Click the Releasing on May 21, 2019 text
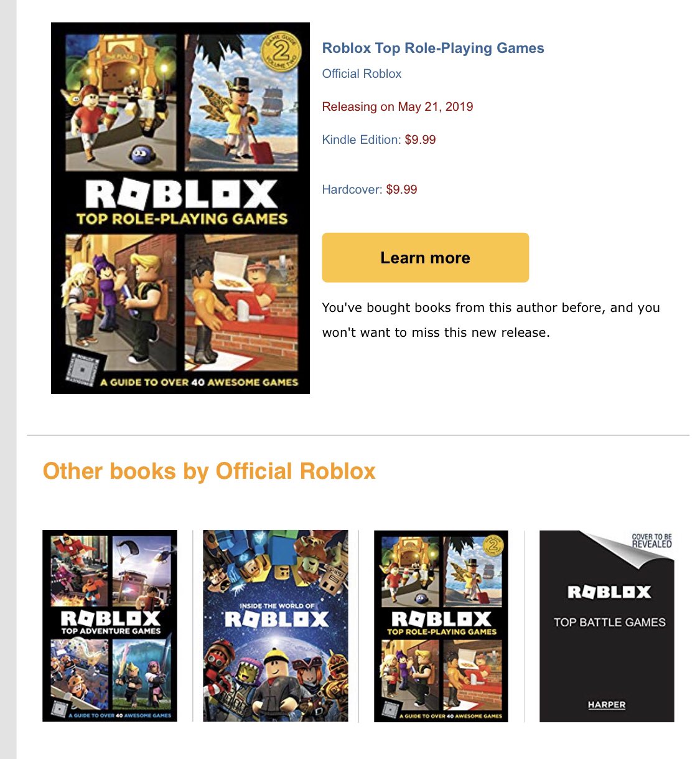 (398, 106)
